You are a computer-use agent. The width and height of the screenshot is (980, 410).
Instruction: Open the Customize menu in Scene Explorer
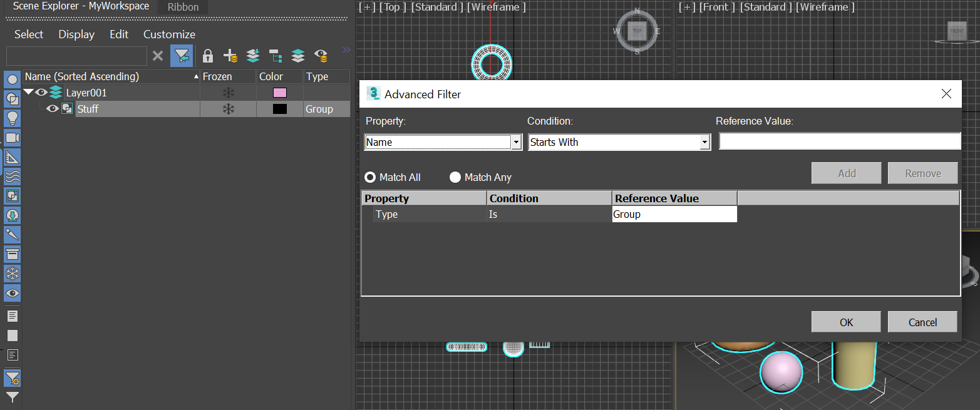169,34
